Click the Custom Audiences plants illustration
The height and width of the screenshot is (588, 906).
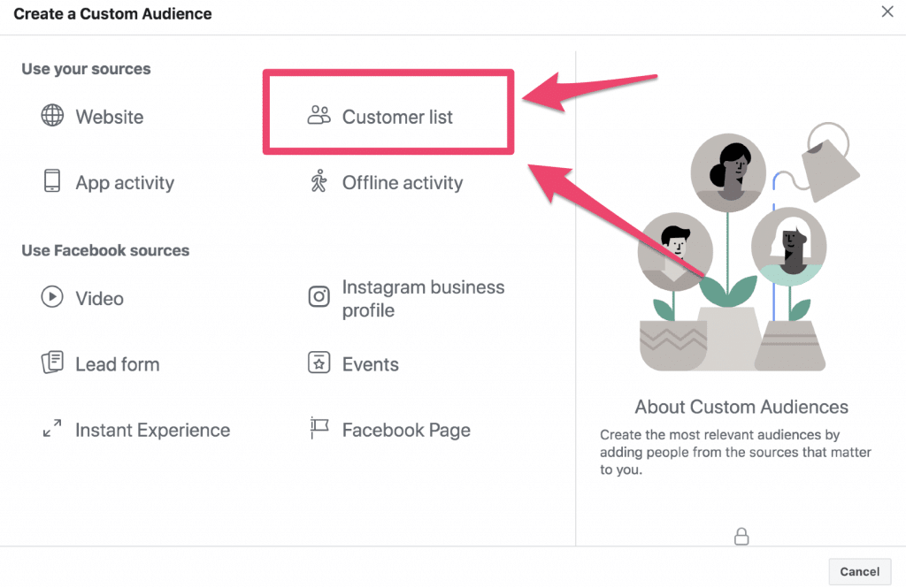point(749,248)
